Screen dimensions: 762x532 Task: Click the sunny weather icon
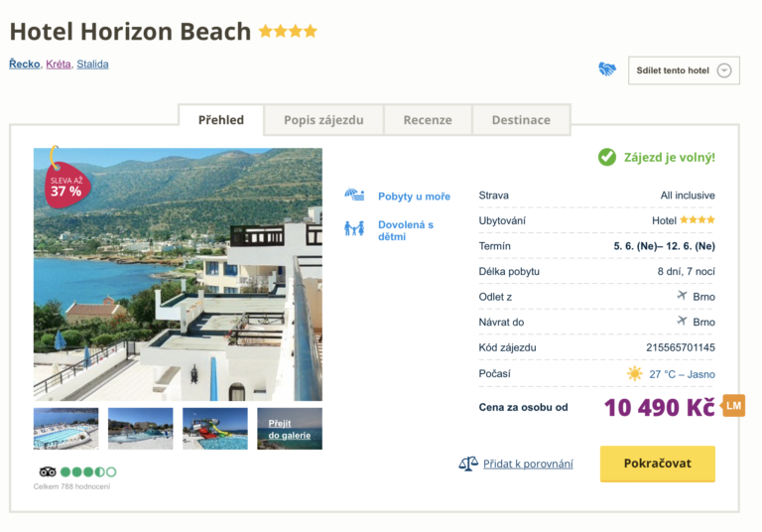[x=635, y=374]
